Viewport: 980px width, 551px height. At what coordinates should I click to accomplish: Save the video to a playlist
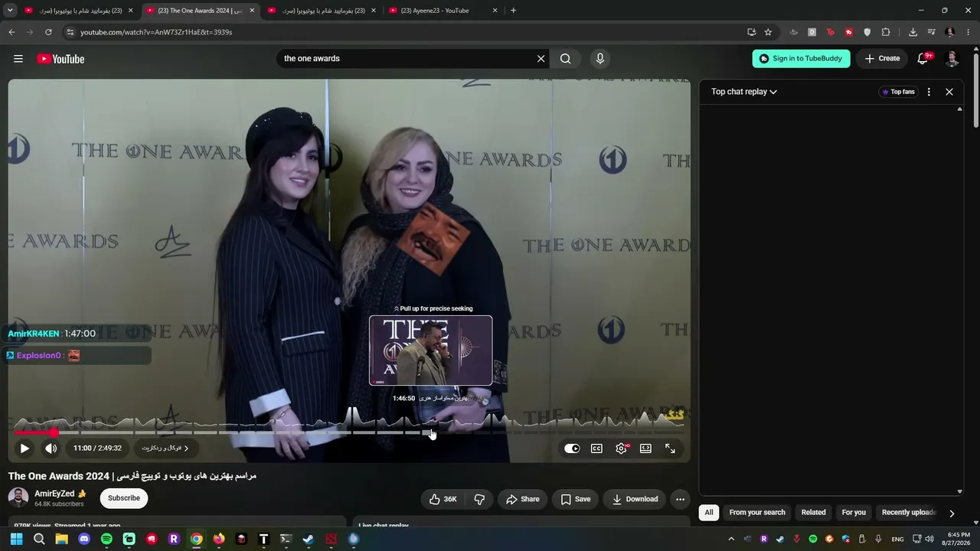(x=576, y=499)
